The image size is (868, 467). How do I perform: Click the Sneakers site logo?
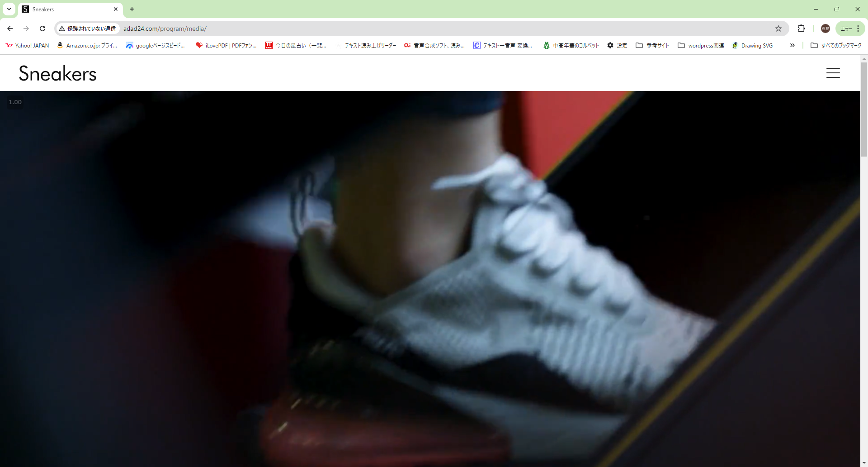pos(57,73)
